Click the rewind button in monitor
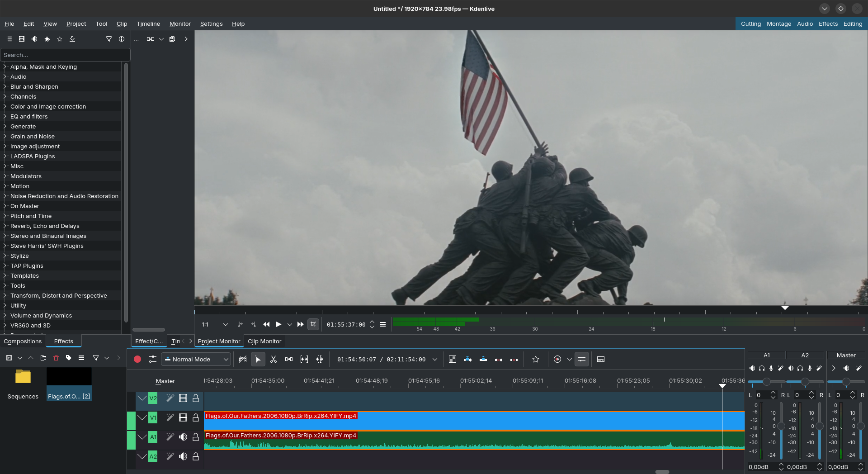The image size is (868, 474). pos(266,324)
